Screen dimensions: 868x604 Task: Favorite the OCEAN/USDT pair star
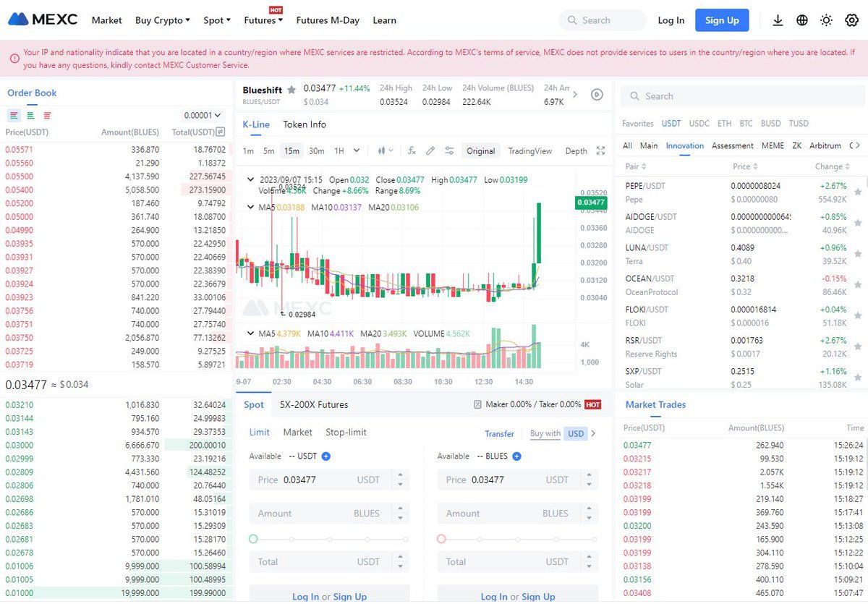858,285
